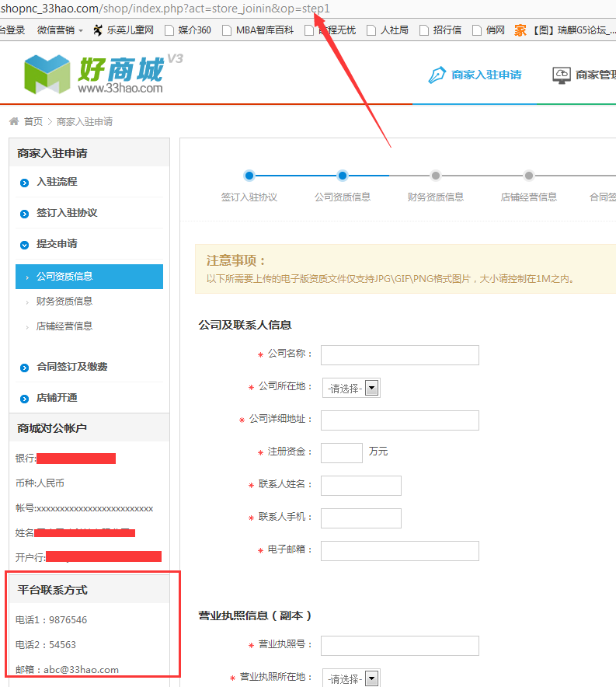616x687 pixels.
Task: Click the 签订入驻协议 progress step dot
Action: click(249, 176)
